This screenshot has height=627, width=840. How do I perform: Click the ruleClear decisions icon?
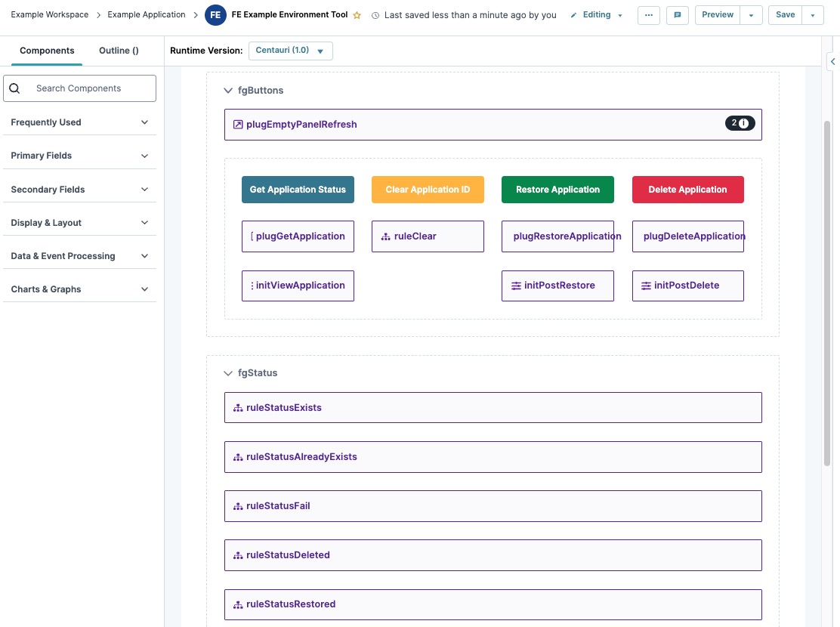click(x=385, y=236)
